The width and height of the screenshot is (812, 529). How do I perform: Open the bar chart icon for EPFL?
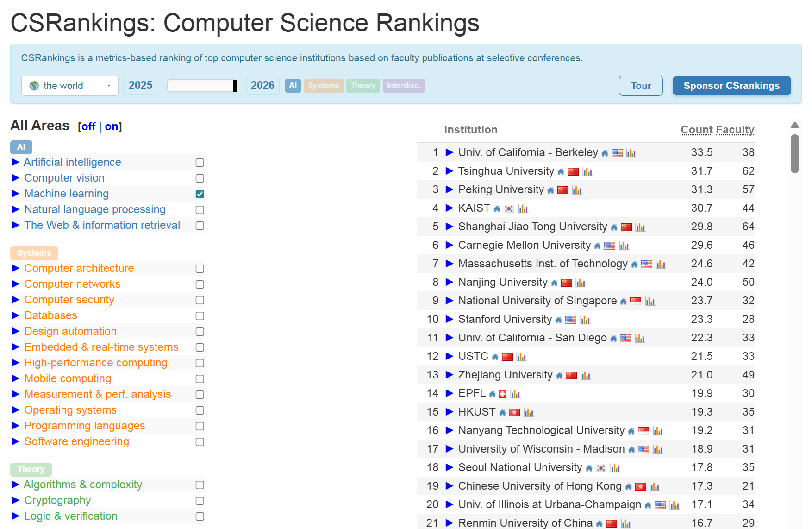click(515, 394)
